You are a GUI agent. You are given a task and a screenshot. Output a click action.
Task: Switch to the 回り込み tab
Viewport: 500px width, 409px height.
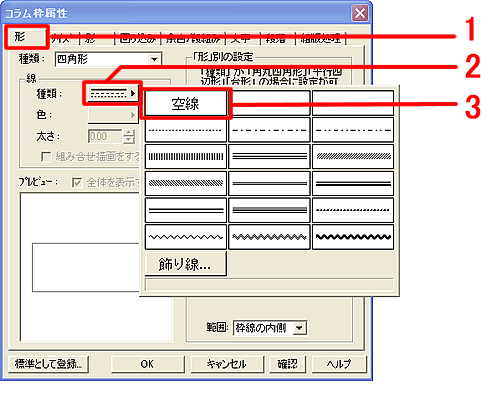coord(137,39)
